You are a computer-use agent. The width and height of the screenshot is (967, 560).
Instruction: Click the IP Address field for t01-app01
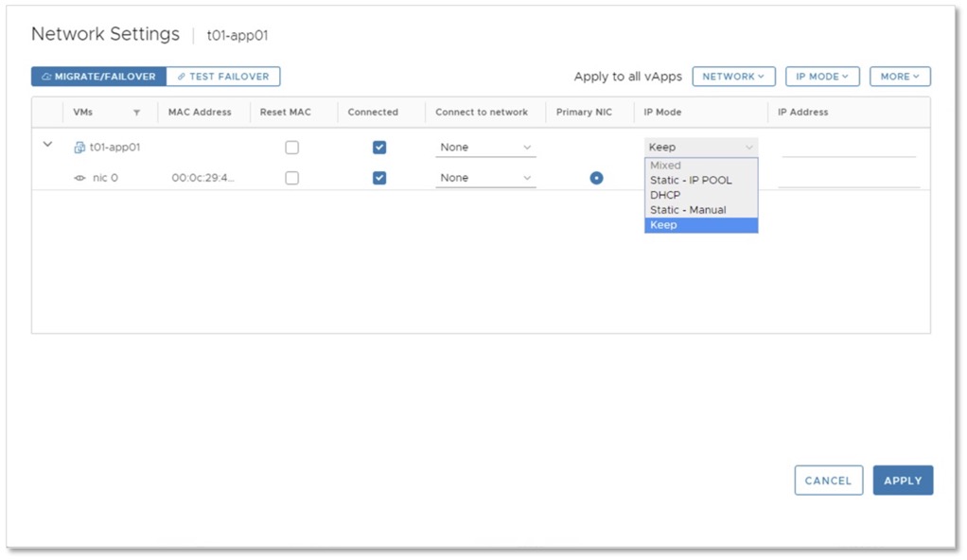849,148
